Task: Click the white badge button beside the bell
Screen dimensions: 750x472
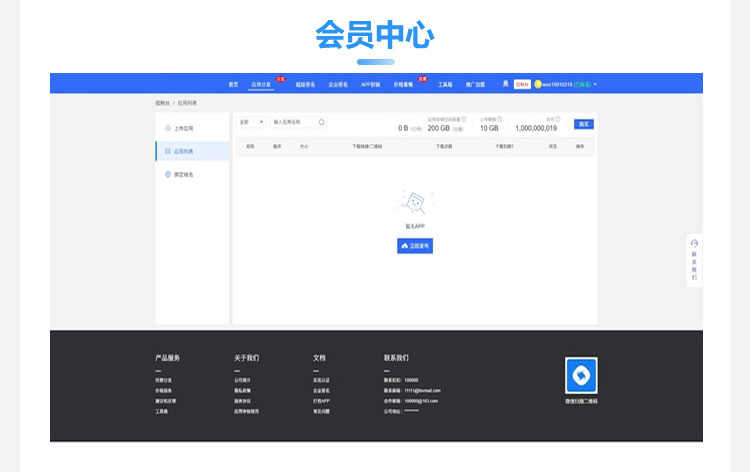Action: [x=522, y=85]
